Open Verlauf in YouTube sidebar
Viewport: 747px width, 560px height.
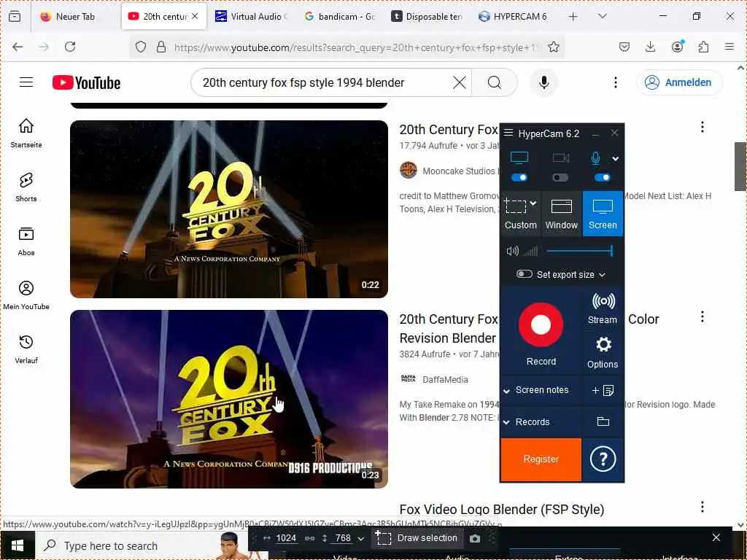click(x=26, y=349)
